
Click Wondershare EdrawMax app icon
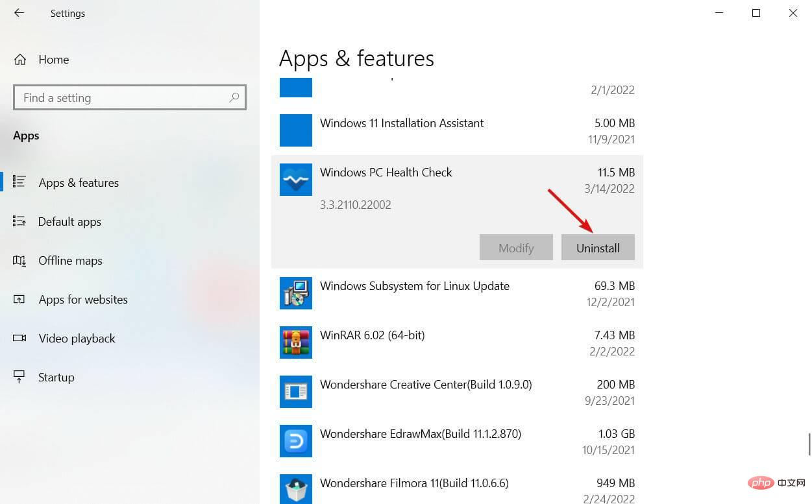(x=296, y=441)
